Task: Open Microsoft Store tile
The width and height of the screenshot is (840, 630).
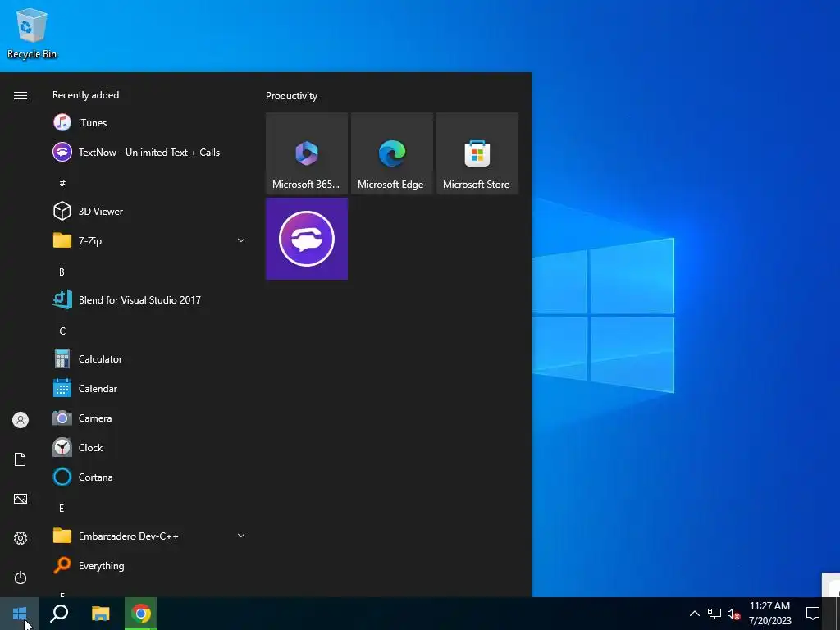Action: point(477,153)
